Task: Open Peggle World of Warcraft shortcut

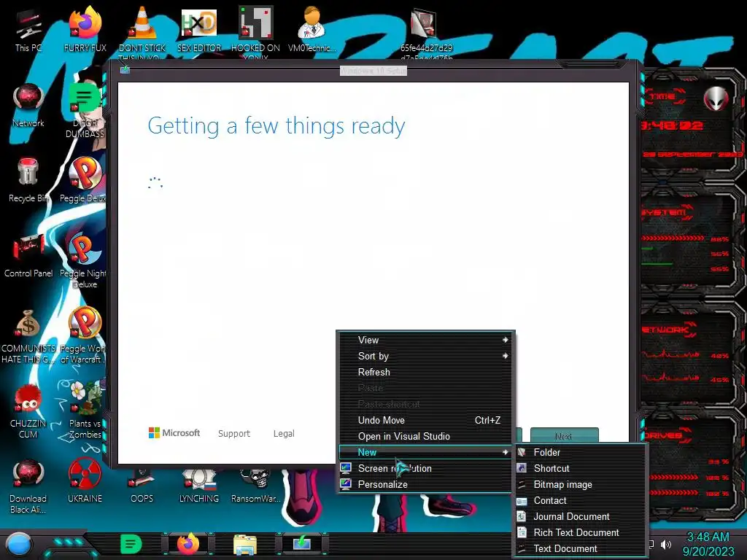Action: tap(84, 335)
